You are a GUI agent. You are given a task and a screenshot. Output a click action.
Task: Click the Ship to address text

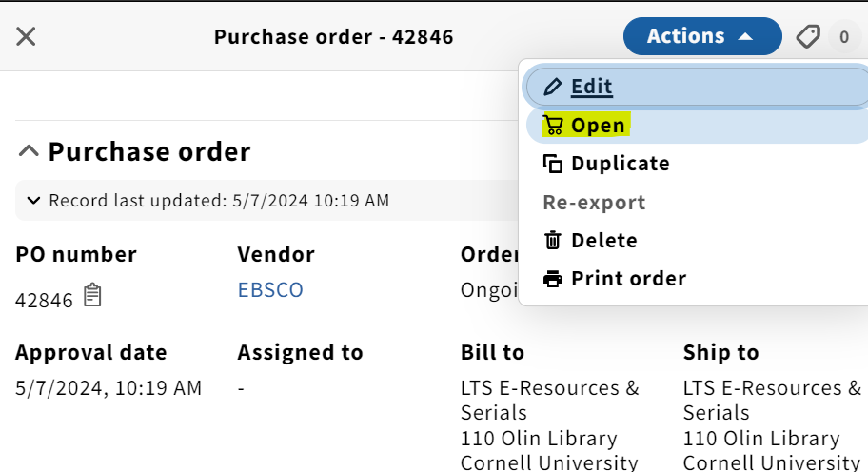[x=772, y=425]
